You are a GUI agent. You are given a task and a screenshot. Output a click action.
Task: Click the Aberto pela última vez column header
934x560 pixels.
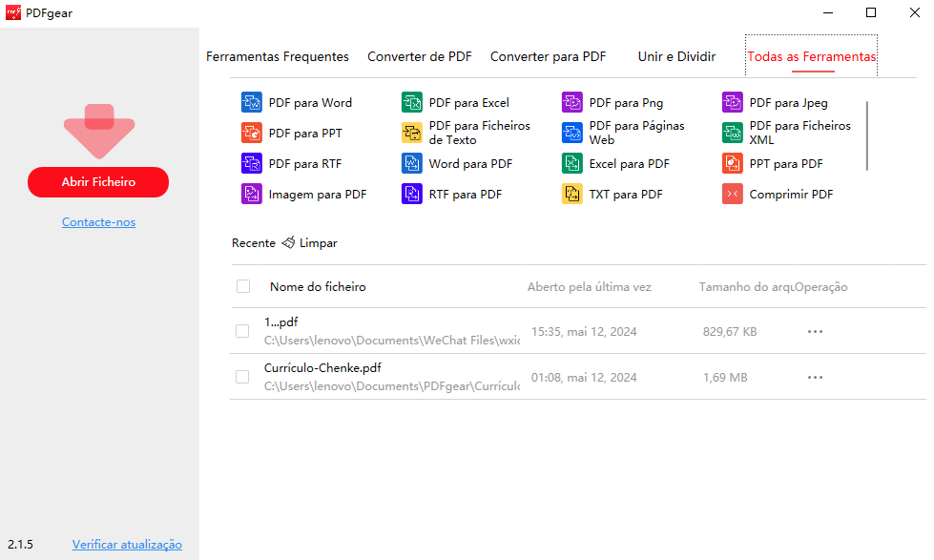coord(589,287)
